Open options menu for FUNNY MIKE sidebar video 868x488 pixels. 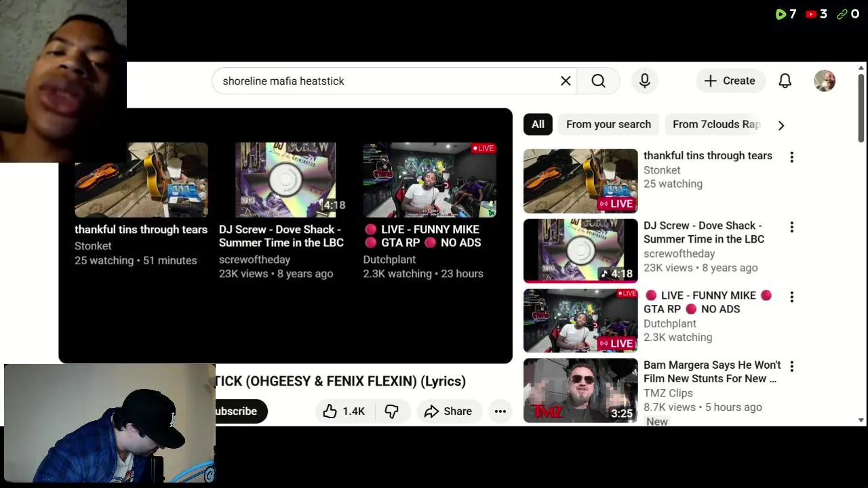tap(791, 297)
